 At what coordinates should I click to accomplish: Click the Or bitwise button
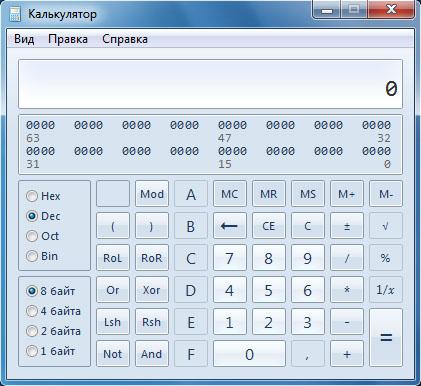pos(113,290)
